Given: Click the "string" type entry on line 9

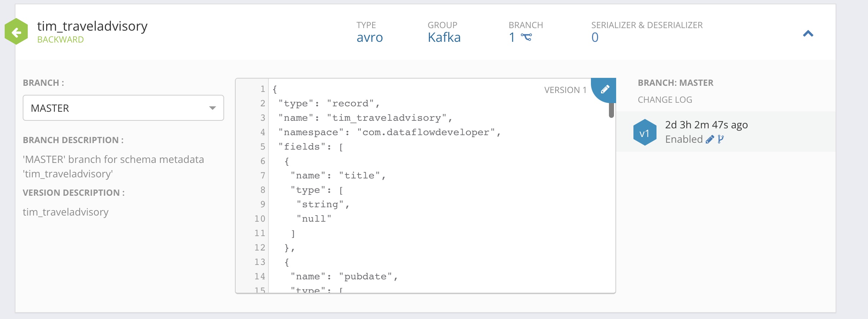Looking at the screenshot, I should [x=323, y=204].
